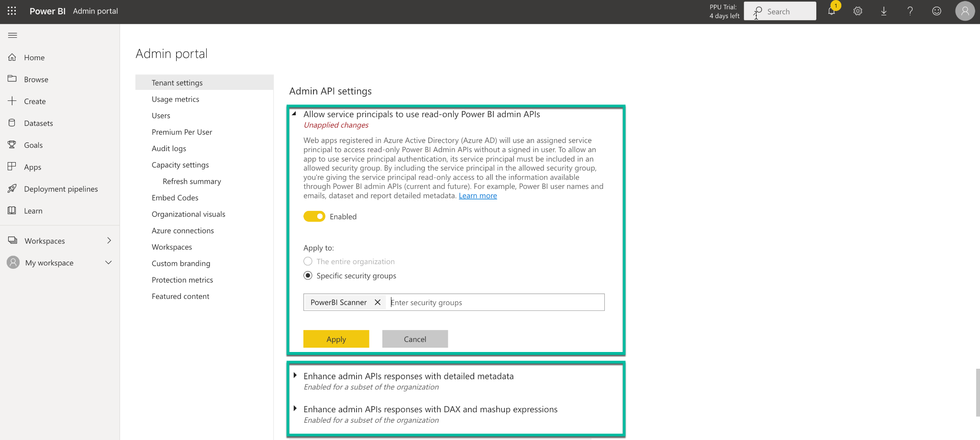This screenshot has height=440, width=980.
Task: Click the Apply button
Action: click(x=336, y=339)
